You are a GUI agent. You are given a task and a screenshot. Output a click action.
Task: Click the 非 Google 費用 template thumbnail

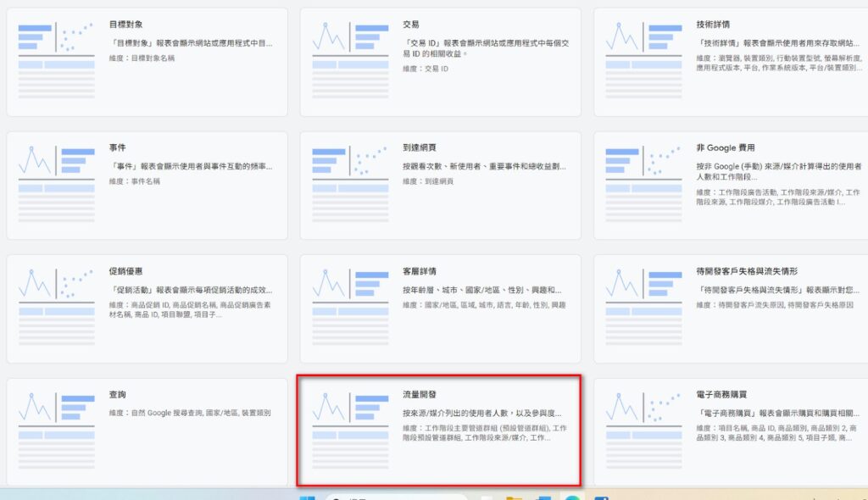pos(643,183)
